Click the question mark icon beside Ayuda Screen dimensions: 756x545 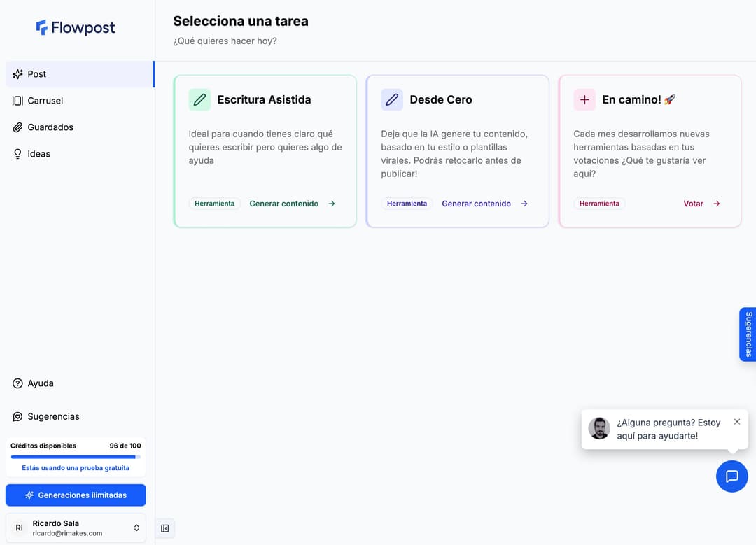point(17,383)
